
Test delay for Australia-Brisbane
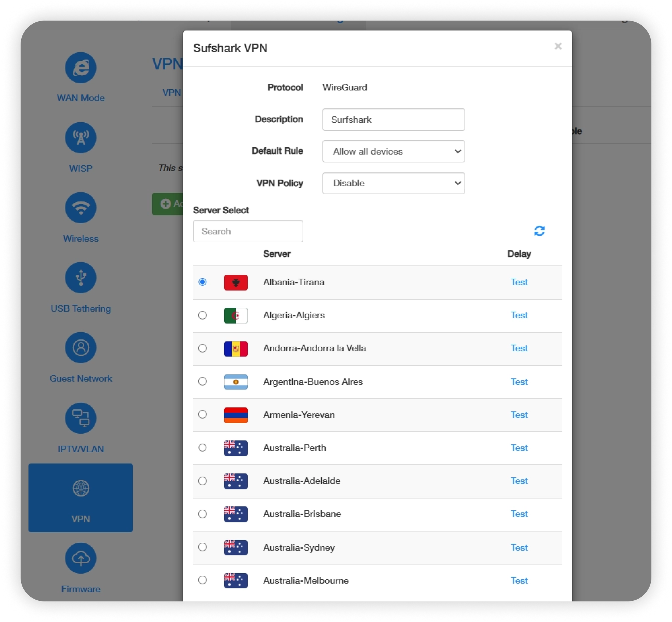click(519, 514)
